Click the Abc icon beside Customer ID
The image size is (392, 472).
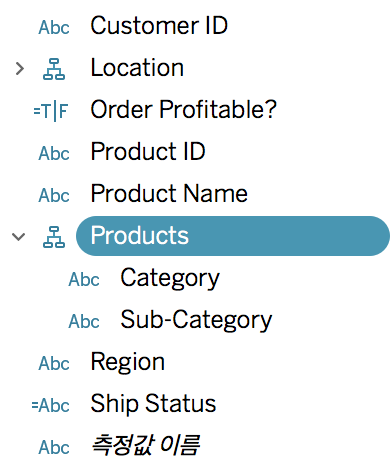point(54,27)
